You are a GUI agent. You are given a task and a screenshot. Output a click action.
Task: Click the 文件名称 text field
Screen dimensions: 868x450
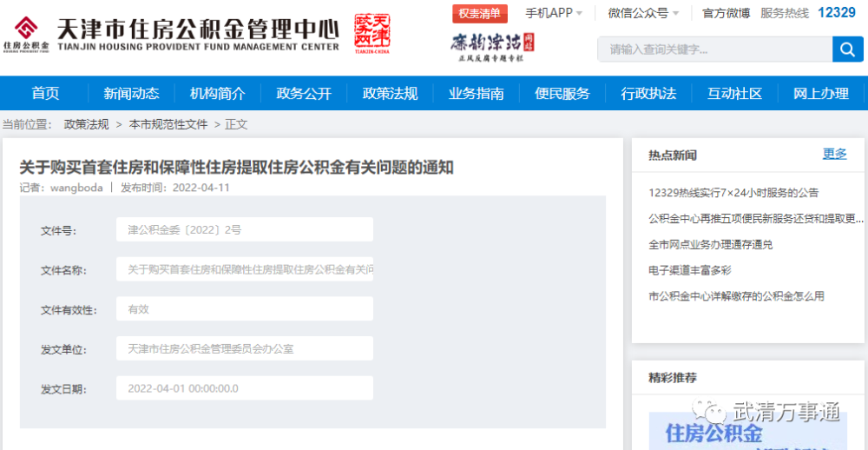245,269
